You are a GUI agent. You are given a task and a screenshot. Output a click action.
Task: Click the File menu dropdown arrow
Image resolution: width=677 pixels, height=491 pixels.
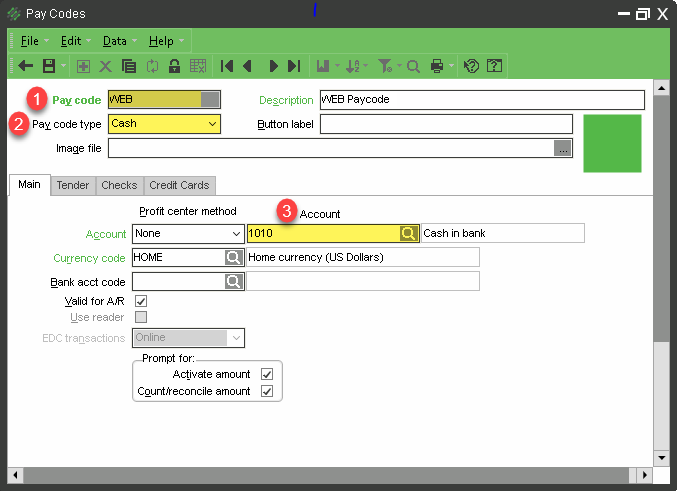tap(46, 41)
